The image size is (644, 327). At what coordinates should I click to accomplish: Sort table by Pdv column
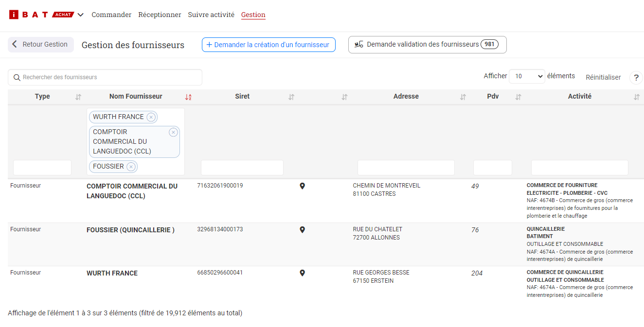click(518, 97)
